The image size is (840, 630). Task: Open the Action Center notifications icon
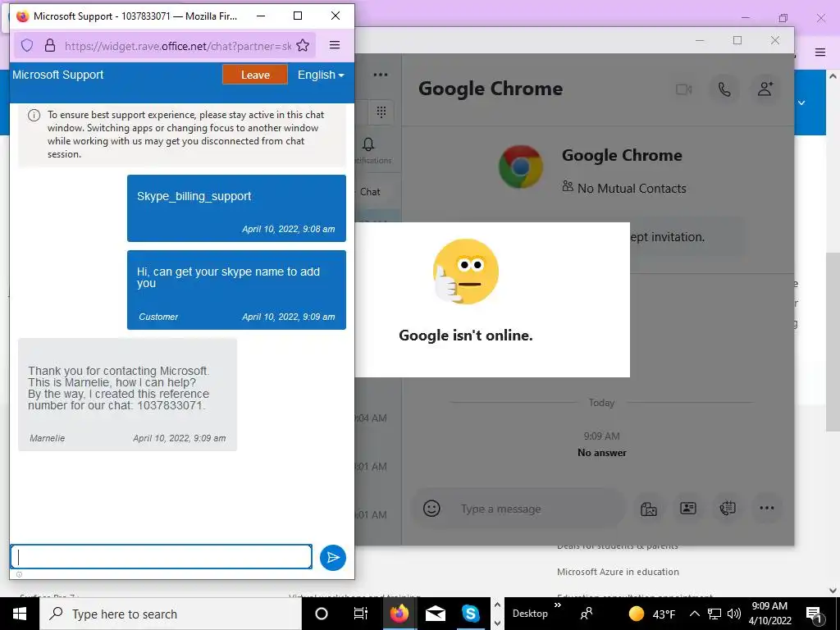pos(815,614)
